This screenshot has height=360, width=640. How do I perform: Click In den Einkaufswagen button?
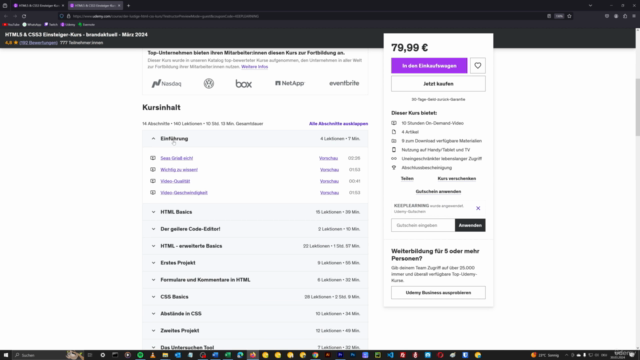pyautogui.click(x=429, y=66)
